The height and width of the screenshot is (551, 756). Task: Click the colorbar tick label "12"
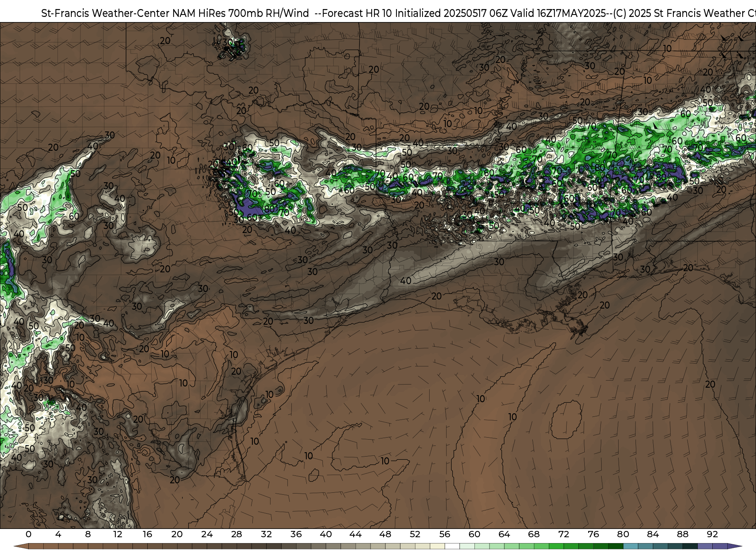(x=118, y=534)
